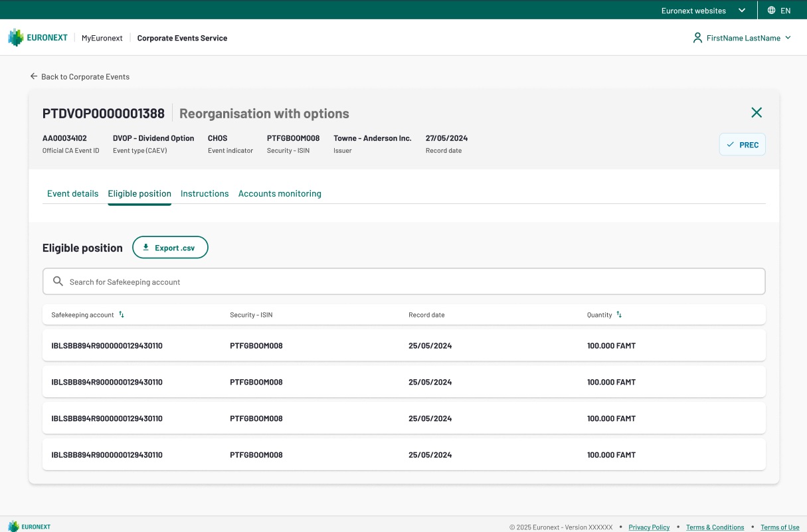Sort by Quantity column arrows
This screenshot has width=807, height=532.
pyautogui.click(x=619, y=315)
